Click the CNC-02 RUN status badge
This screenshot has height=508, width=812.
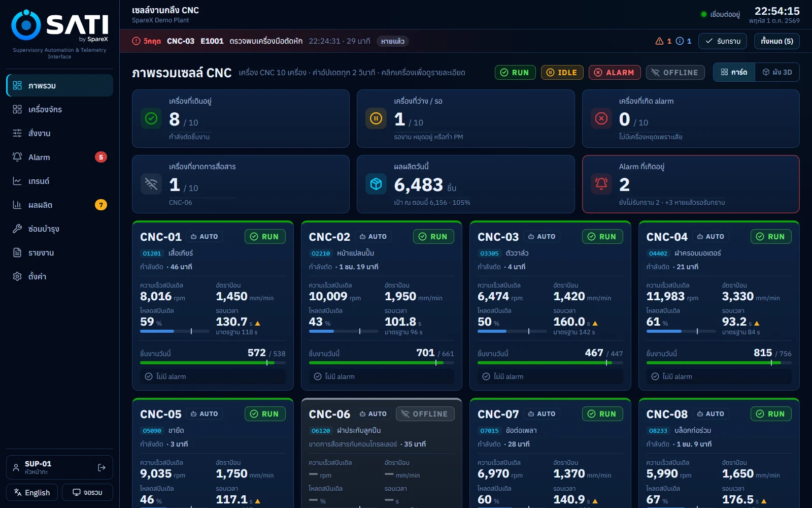[433, 237]
